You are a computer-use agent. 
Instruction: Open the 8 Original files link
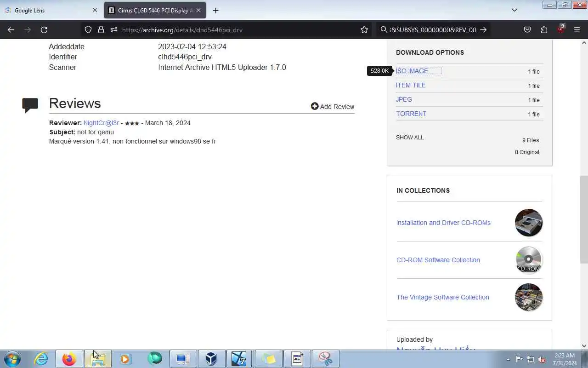[x=527, y=152]
